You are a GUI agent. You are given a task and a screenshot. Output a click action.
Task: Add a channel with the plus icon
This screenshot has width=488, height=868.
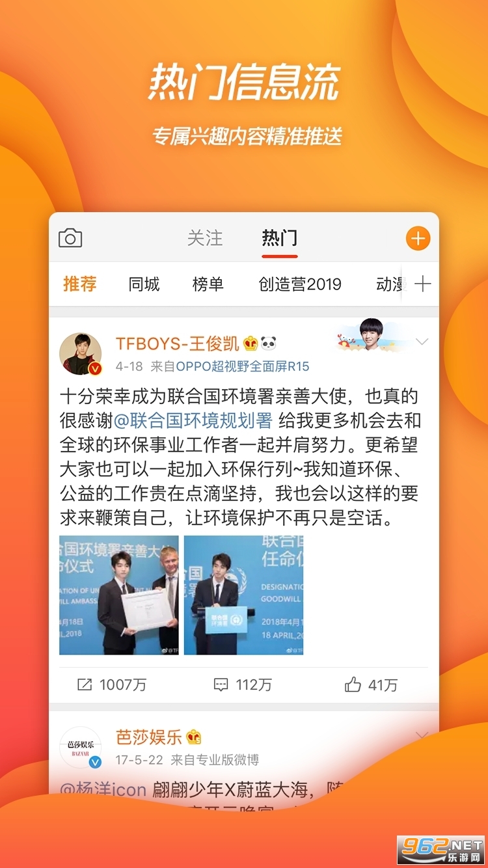tap(423, 284)
